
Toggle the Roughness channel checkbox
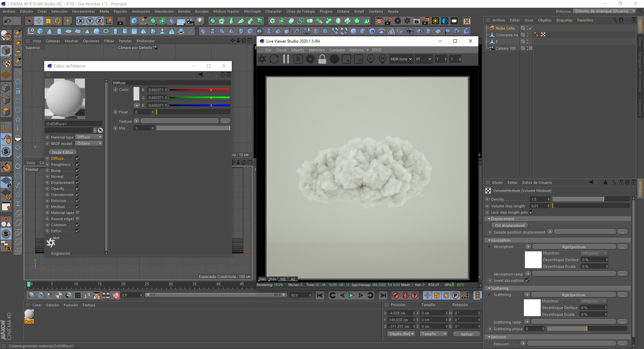click(77, 164)
